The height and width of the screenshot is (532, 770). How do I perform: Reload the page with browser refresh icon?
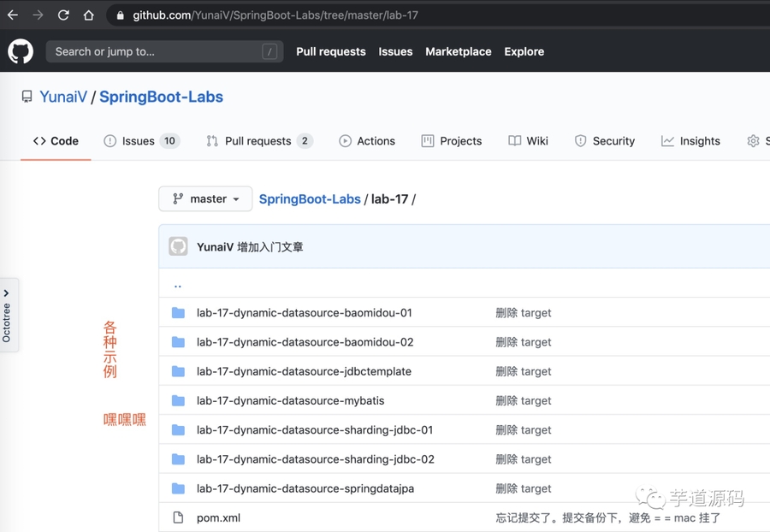[x=63, y=15]
